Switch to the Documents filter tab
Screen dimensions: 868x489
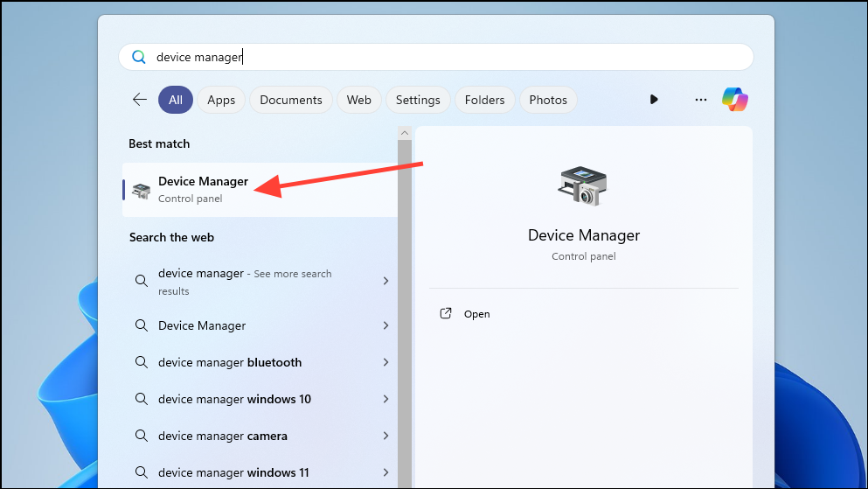[290, 100]
